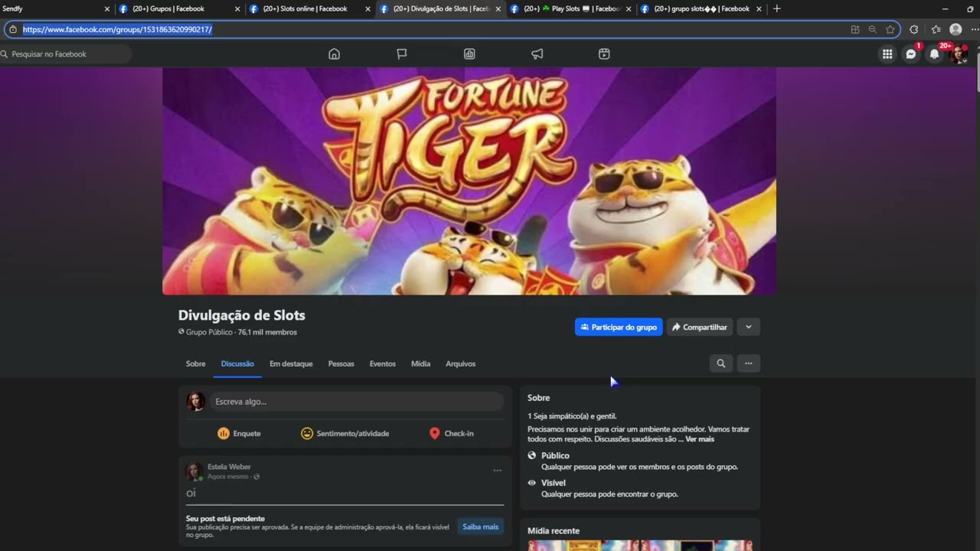Click the Saiba mais button
Viewport: 980px width, 551px height.
480,527
